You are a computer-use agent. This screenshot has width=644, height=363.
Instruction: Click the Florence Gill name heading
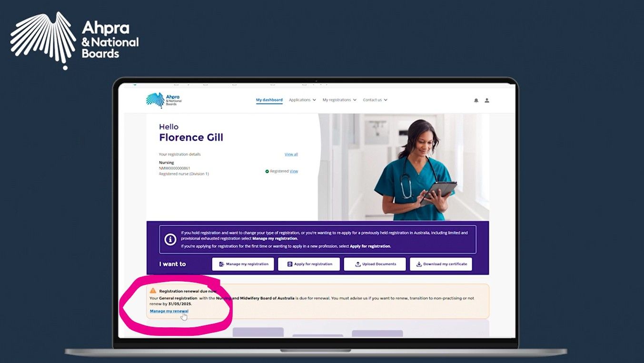[191, 137]
